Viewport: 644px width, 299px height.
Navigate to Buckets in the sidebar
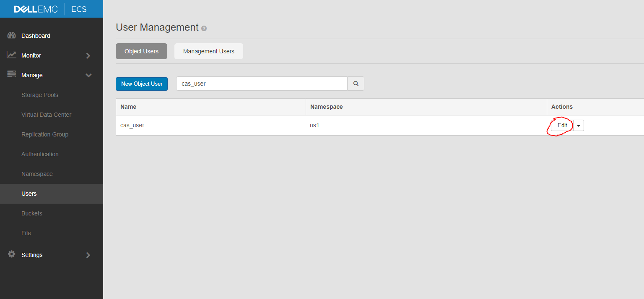pos(31,213)
